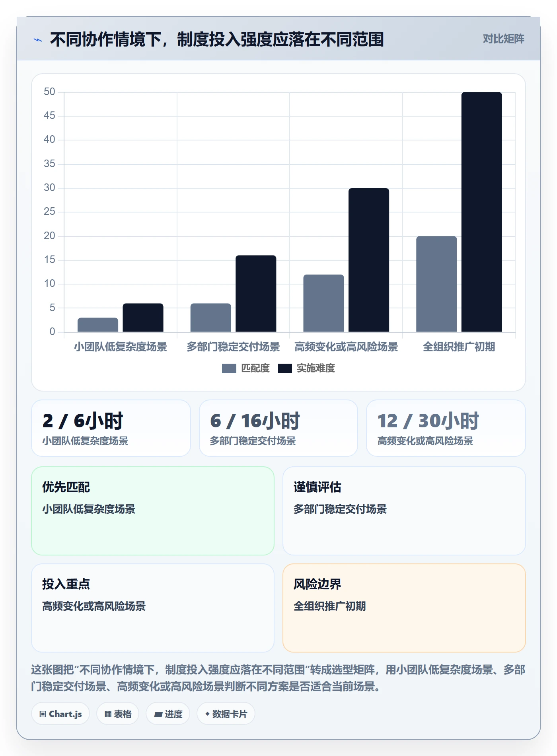Click the gray 匹配度 bar for 全组织推广初期
Image resolution: width=557 pixels, height=756 pixels.
point(436,284)
